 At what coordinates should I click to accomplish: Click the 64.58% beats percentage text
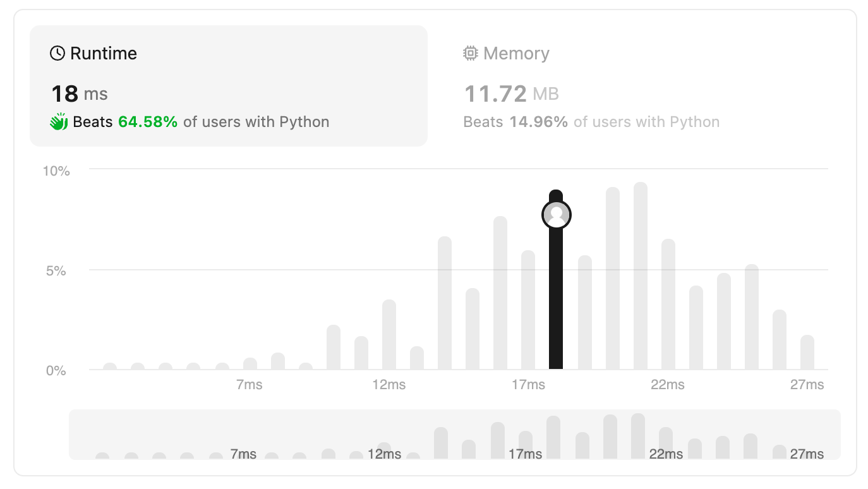point(148,122)
